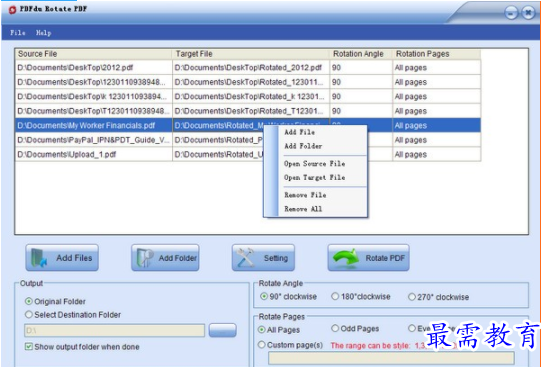
Task: Choose Add Folder from context menu
Action: 303,146
